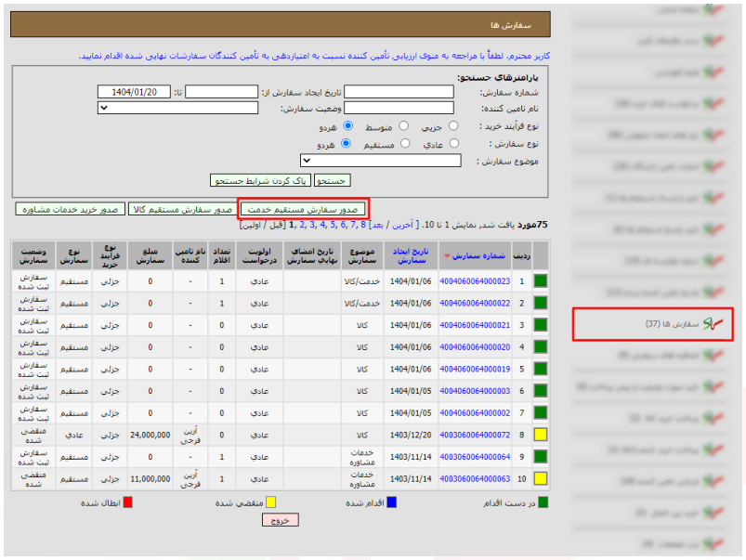This screenshot has width=746, height=560.
Task: Click the تاریخ ایجاد سفارش از date field
Action: point(222,92)
